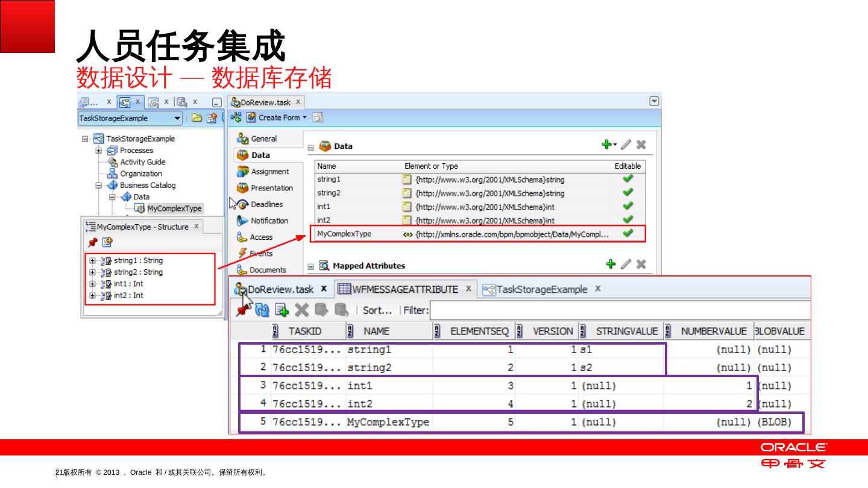Click the new project icon beside the folder
Screen dimensions: 868x488
[x=212, y=118]
